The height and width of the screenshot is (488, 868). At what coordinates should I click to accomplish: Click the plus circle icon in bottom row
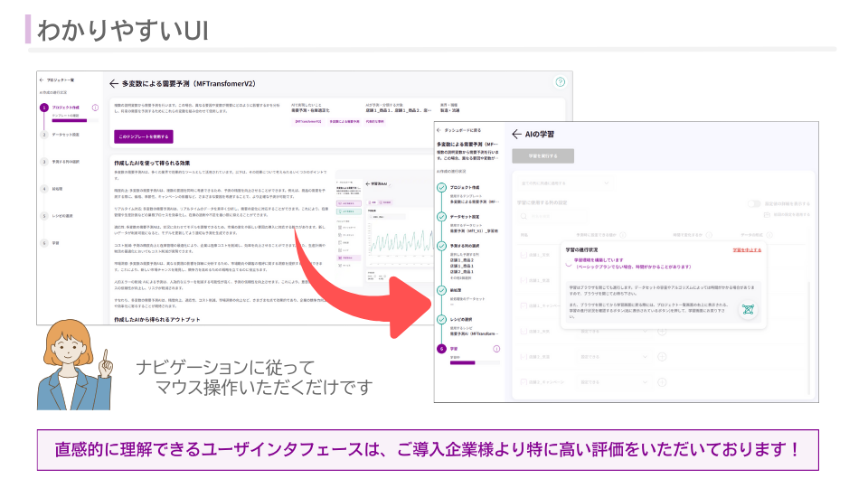point(661,382)
